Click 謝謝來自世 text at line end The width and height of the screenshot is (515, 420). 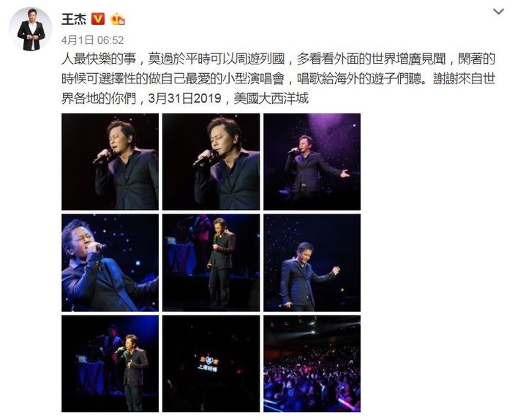(464, 79)
